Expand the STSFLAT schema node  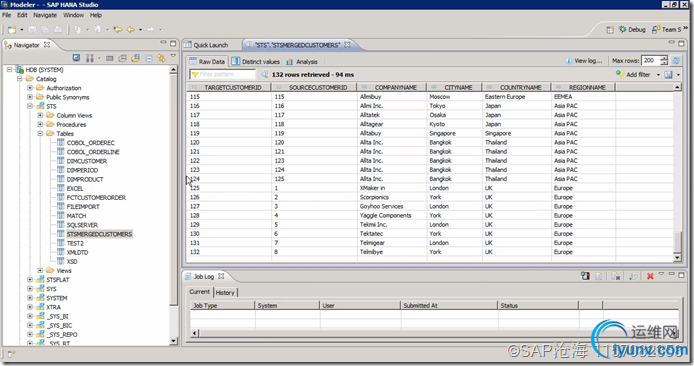pos(30,280)
